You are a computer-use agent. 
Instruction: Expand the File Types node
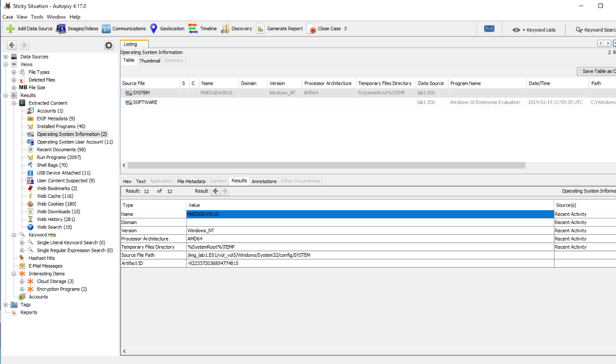pyautogui.click(x=14, y=72)
